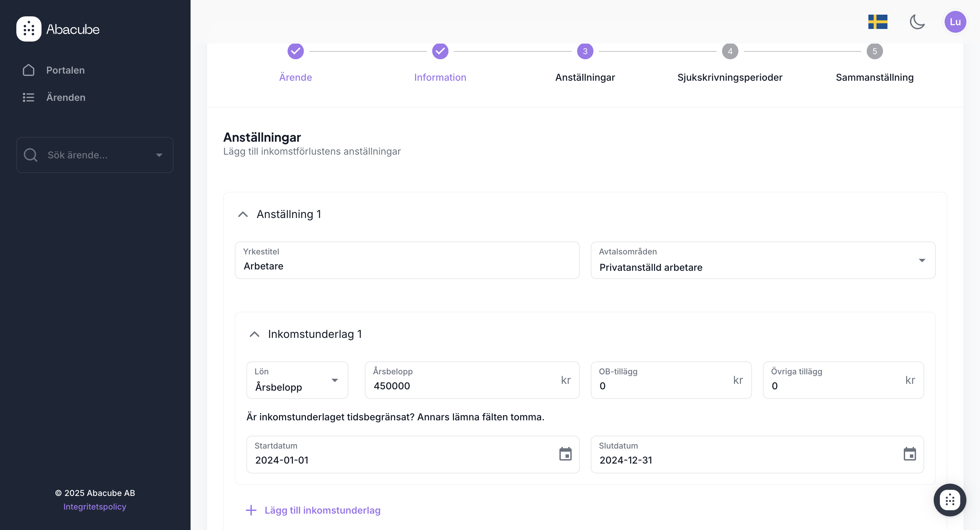Viewport: 980px width, 530px height.
Task: Go to Portalen in sidebar
Action: [x=65, y=70]
